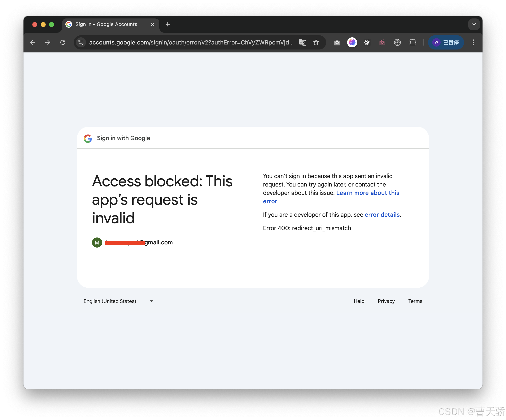The image size is (506, 420).
Task: Click the camera screenshot extension icon
Action: point(337,43)
